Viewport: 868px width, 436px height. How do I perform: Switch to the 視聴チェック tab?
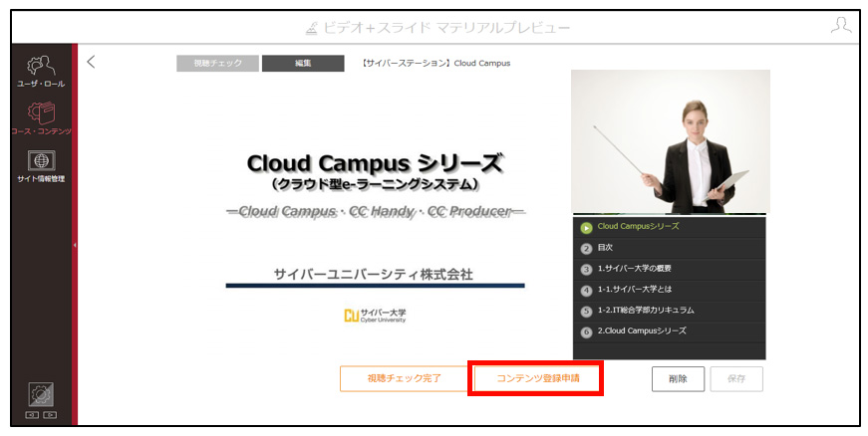click(217, 63)
